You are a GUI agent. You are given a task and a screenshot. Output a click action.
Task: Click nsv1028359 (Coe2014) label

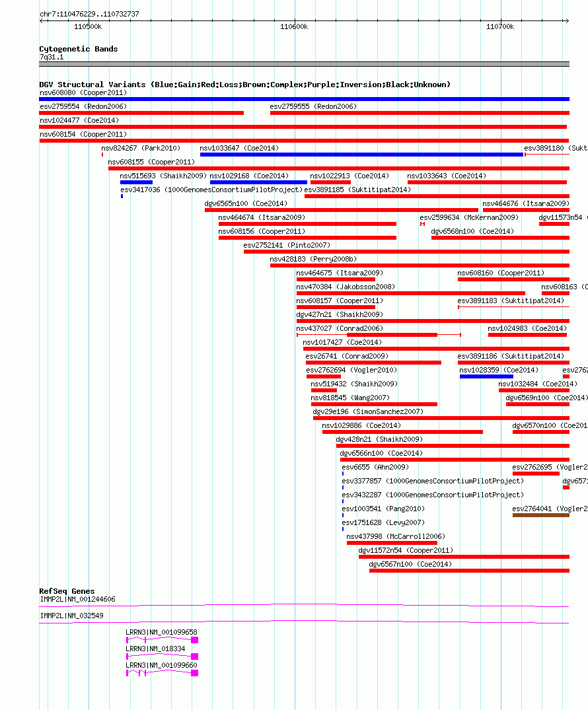[x=499, y=371]
